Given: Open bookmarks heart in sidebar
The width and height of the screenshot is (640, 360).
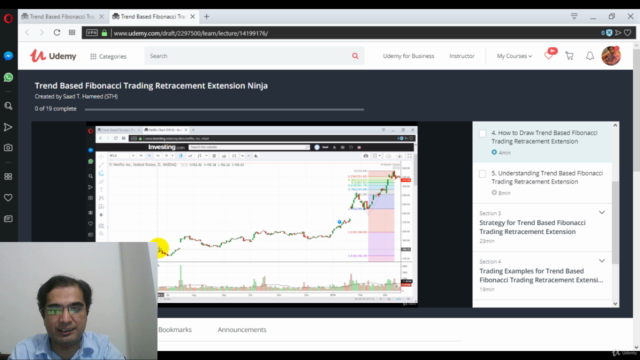Looking at the screenshot, I should click(x=8, y=198).
